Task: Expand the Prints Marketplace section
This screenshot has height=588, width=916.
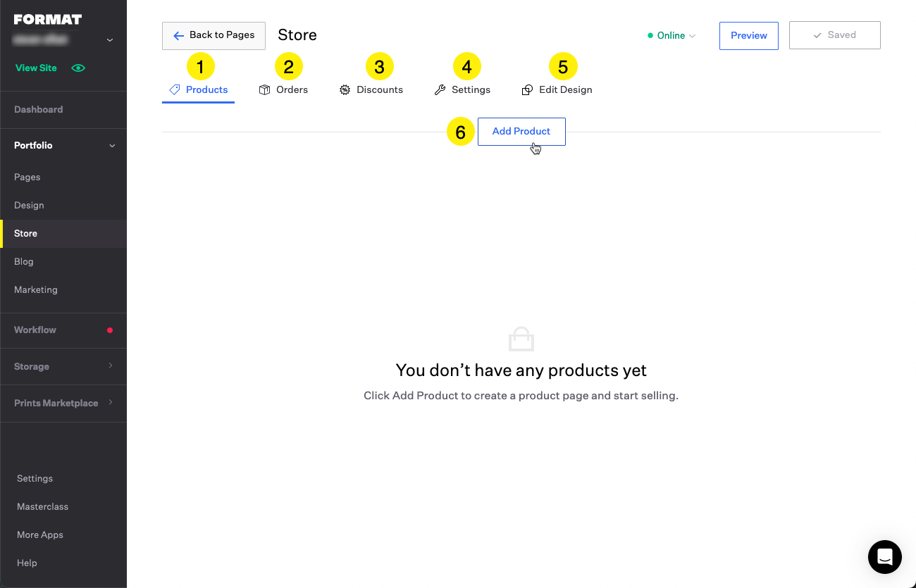Action: [110, 403]
